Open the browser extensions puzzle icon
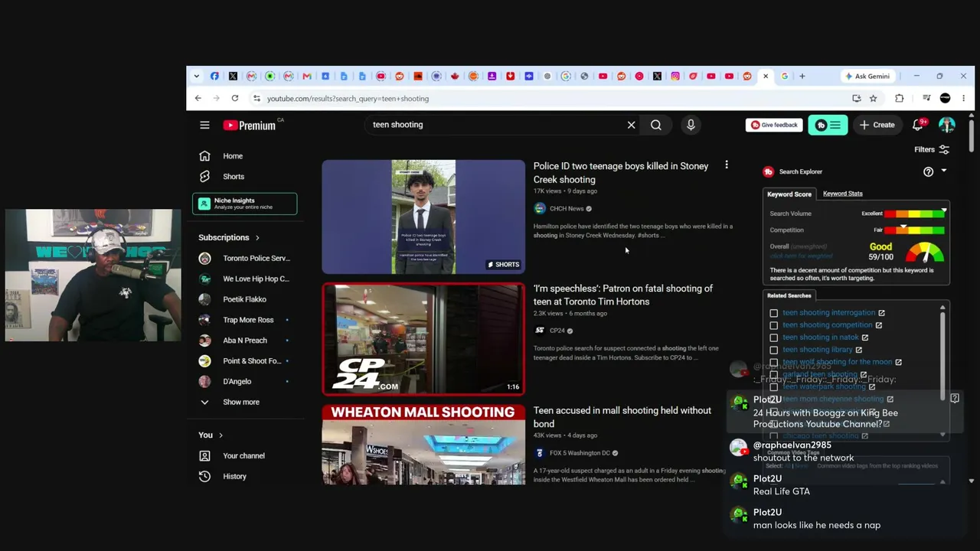The width and height of the screenshot is (980, 551). point(900,98)
